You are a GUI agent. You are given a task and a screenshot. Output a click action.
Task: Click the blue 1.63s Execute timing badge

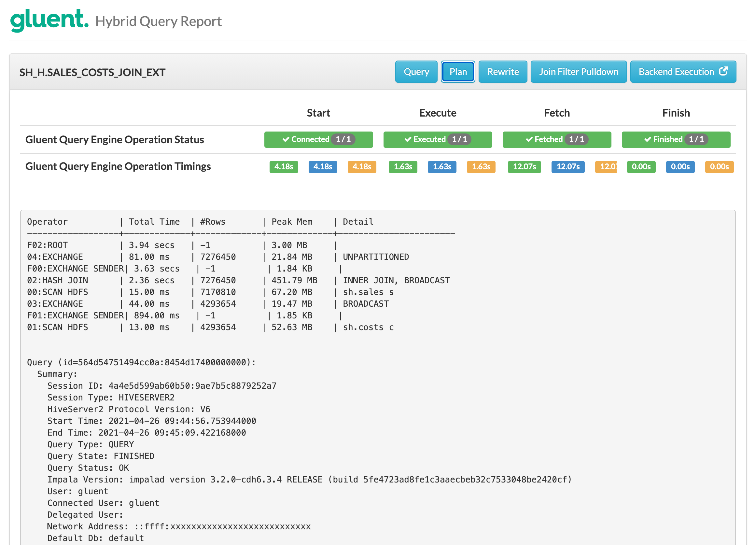pos(442,167)
